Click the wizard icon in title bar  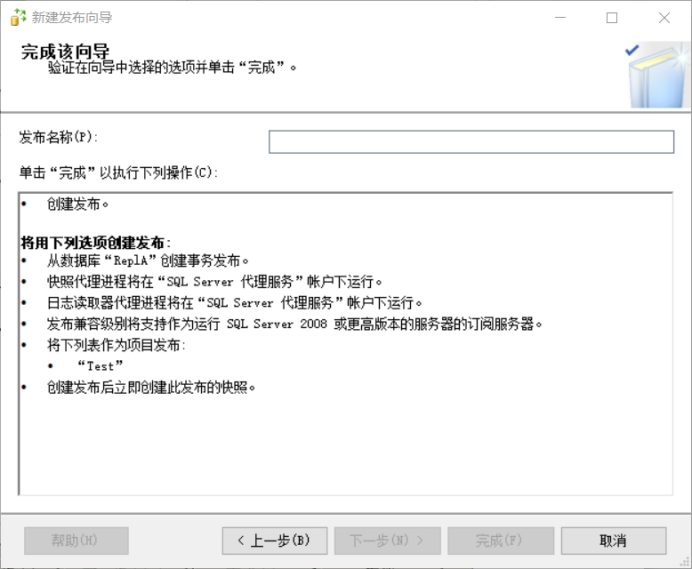pyautogui.click(x=18, y=17)
